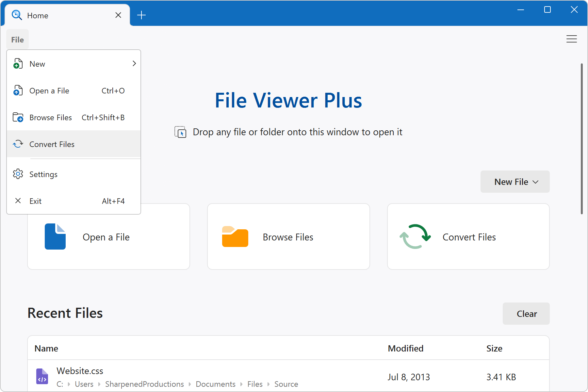Open the New File dropdown
Image resolution: width=588 pixels, height=392 pixels.
(x=514, y=182)
